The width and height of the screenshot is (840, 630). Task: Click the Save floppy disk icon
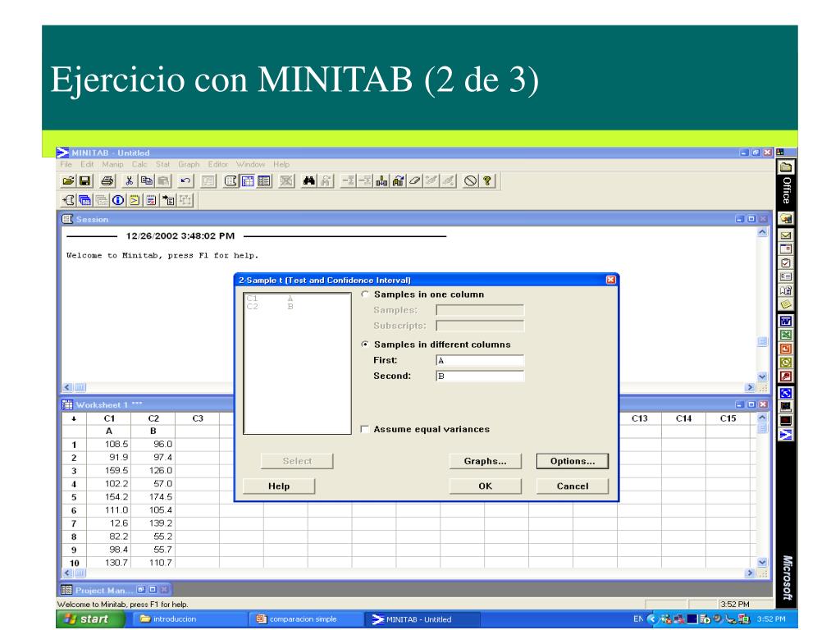tap(84, 181)
